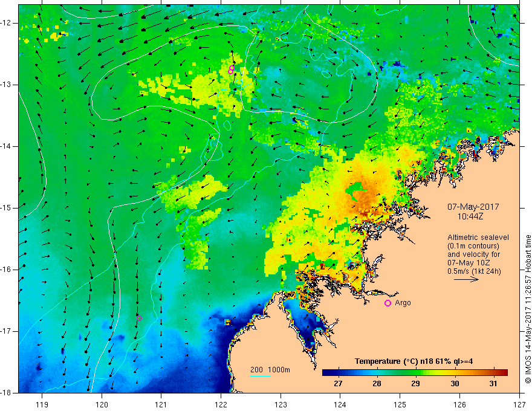
Task: Click longitude axis label '122'
Action: [x=221, y=404]
